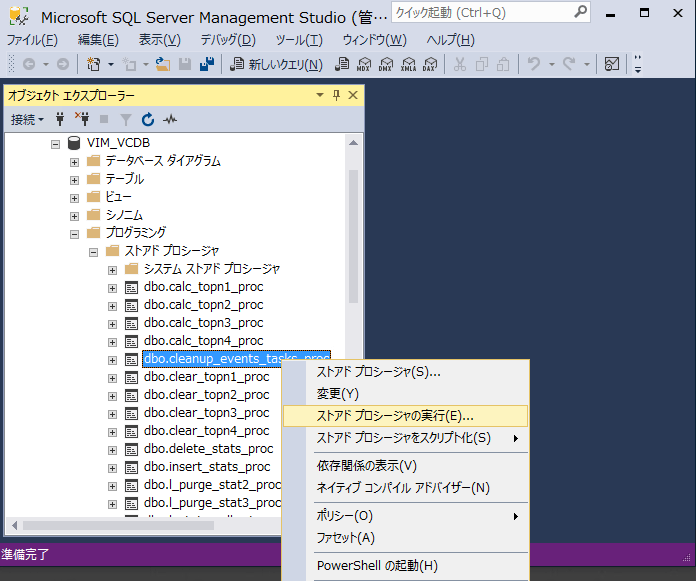The height and width of the screenshot is (581, 696).
Task: Open the ツール(T) menu
Action: (299, 40)
